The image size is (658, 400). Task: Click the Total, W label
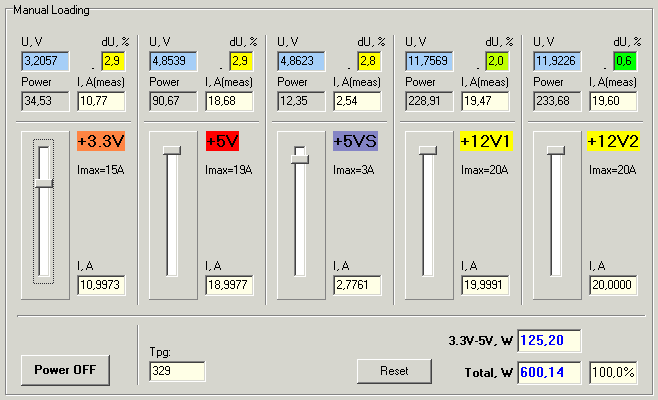pos(489,373)
